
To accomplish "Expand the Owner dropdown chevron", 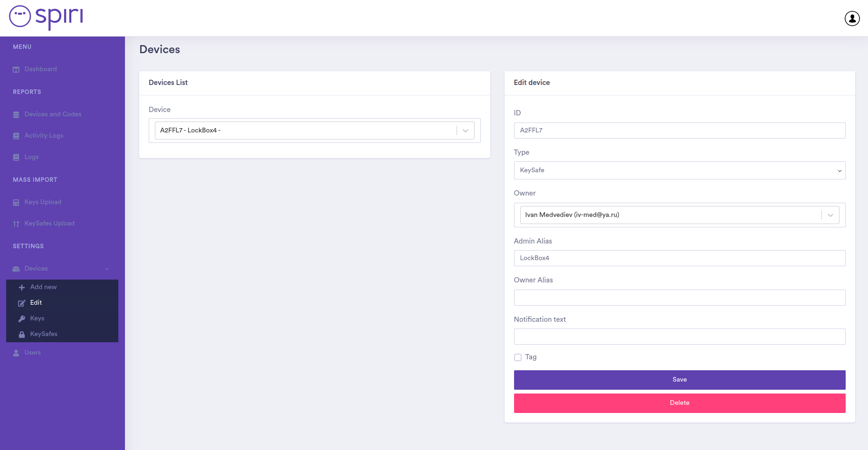I will (x=830, y=215).
